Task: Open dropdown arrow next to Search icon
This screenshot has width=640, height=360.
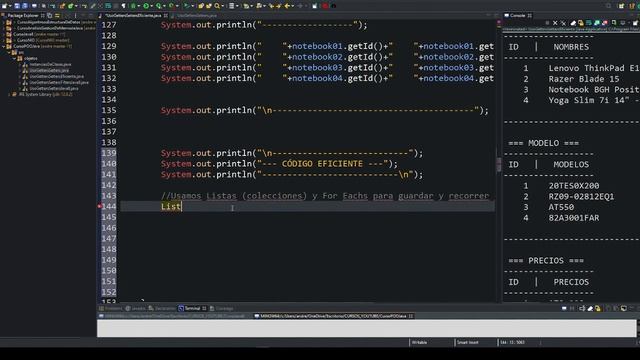Action: coord(222,6)
